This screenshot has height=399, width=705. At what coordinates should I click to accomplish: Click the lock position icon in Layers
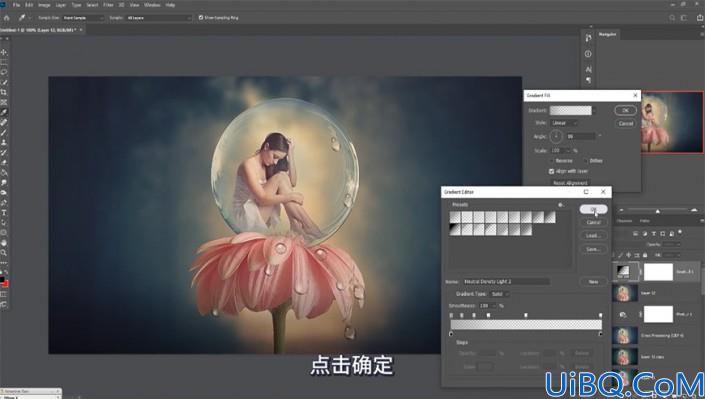[629, 255]
